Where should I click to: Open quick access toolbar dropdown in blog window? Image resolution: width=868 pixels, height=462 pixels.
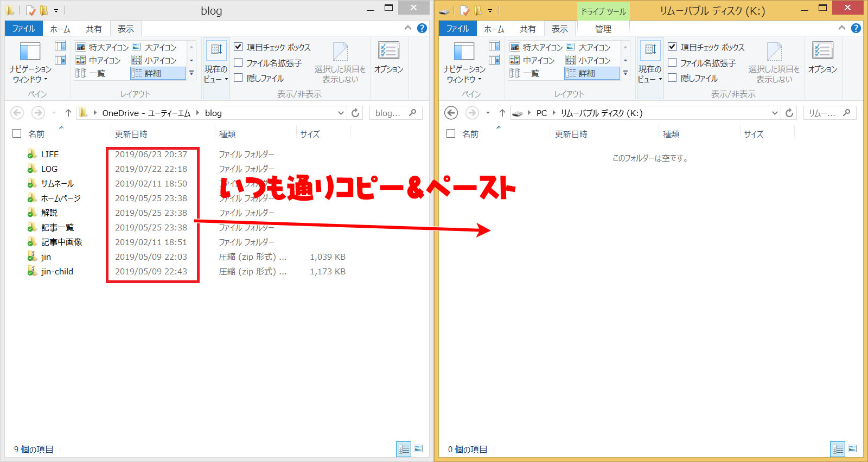pyautogui.click(x=56, y=10)
